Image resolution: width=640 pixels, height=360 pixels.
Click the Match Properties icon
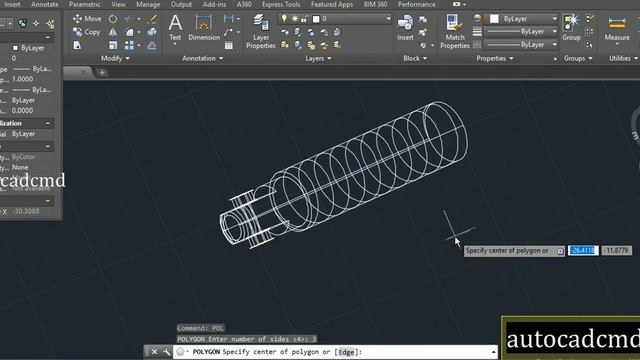455,31
